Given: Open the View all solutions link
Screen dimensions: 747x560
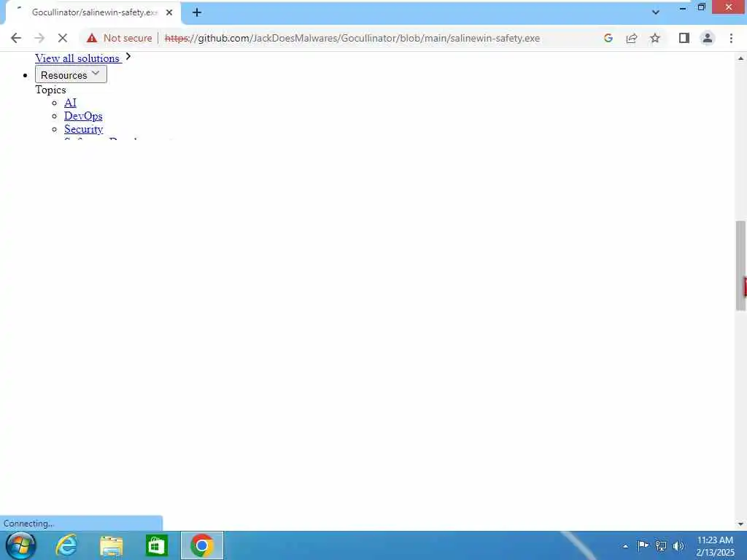Looking at the screenshot, I should coord(78,58).
